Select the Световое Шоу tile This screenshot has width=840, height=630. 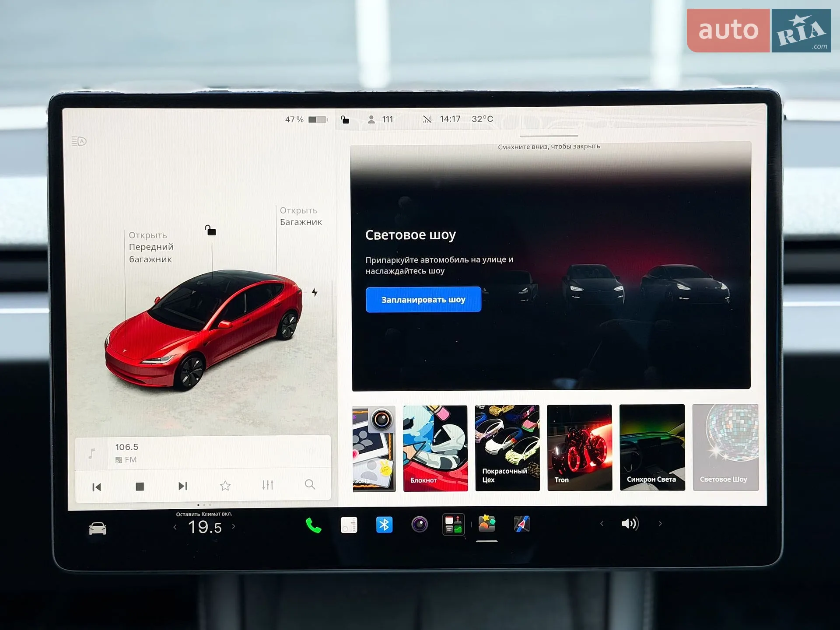[x=725, y=447]
